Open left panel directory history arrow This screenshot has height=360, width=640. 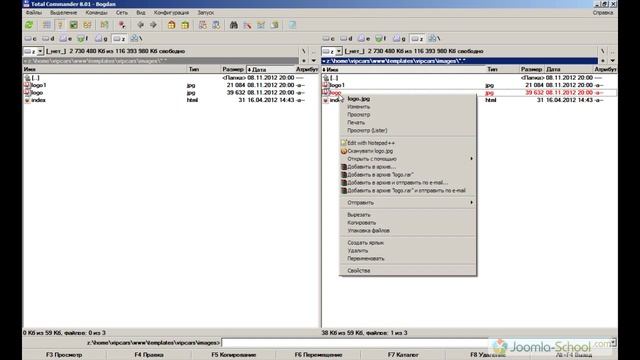(x=313, y=61)
